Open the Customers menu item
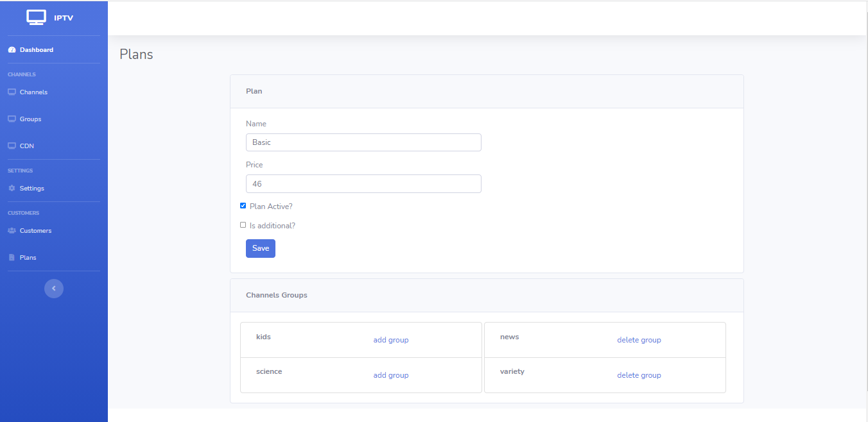The width and height of the screenshot is (868, 422). pyautogui.click(x=35, y=231)
